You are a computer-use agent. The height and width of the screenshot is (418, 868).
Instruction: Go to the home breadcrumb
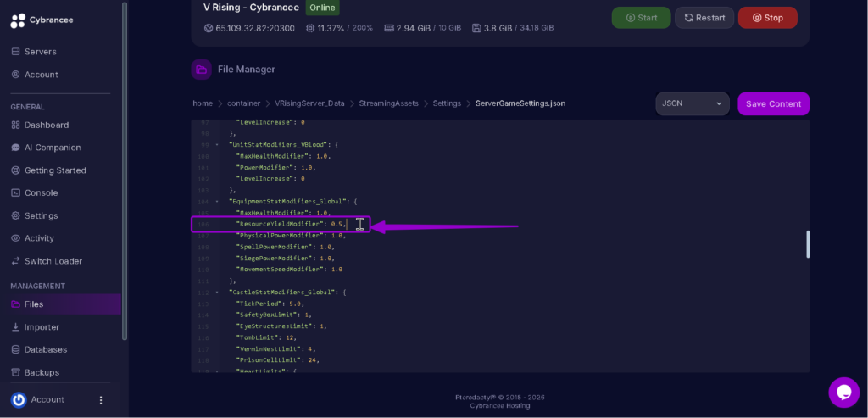pos(203,103)
